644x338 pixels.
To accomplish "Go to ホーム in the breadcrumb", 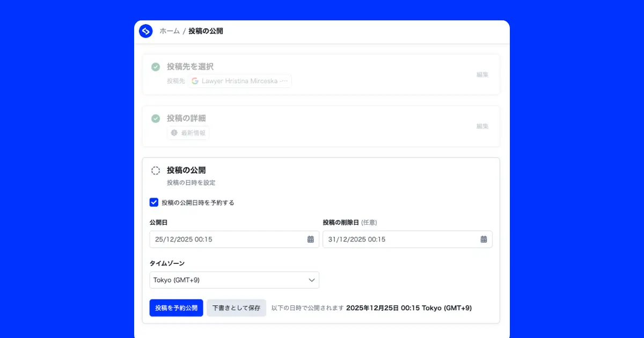I will (x=170, y=31).
